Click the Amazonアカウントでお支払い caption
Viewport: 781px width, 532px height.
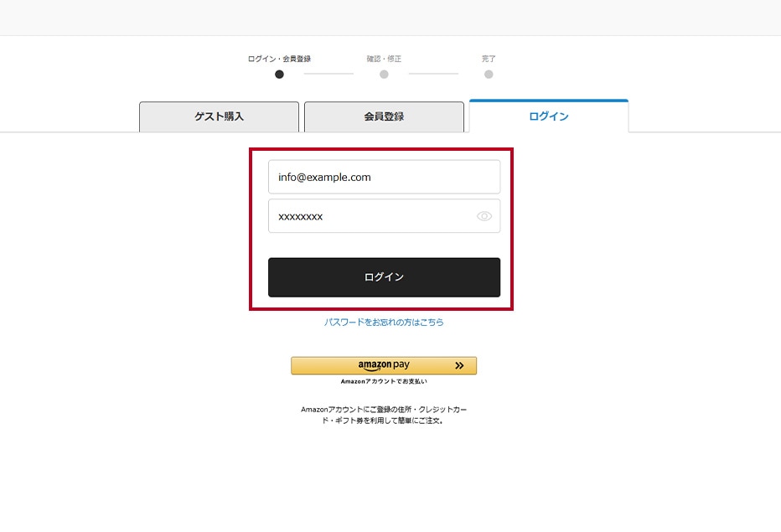coord(384,381)
